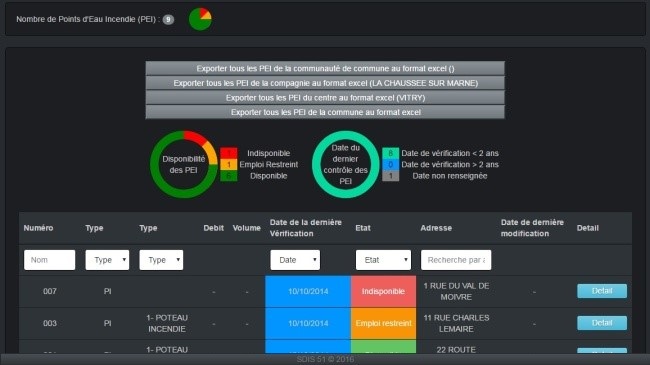Click 1- POTEAU INCENDIE in row 003
Screen dimensions: 650x365
[x=167, y=323]
